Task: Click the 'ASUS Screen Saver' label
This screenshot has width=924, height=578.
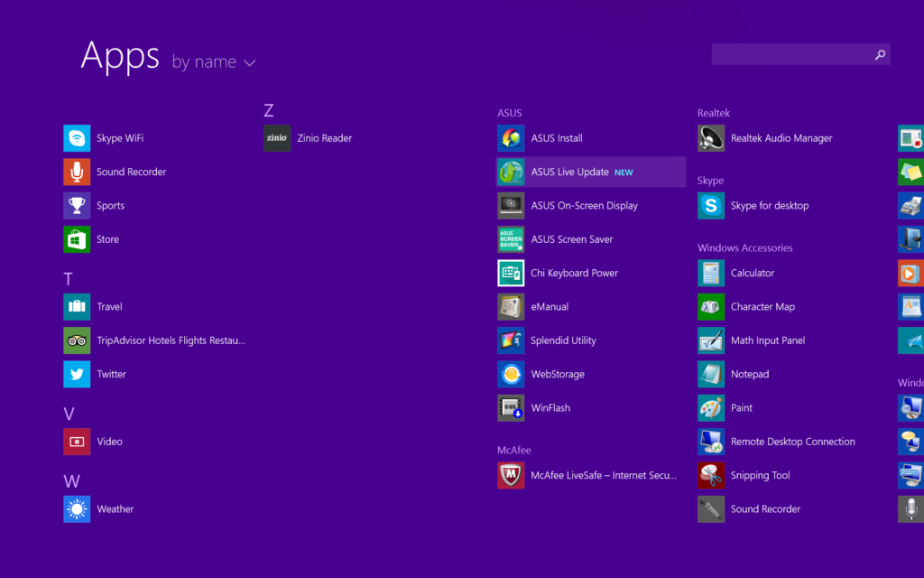Action: 571,238
